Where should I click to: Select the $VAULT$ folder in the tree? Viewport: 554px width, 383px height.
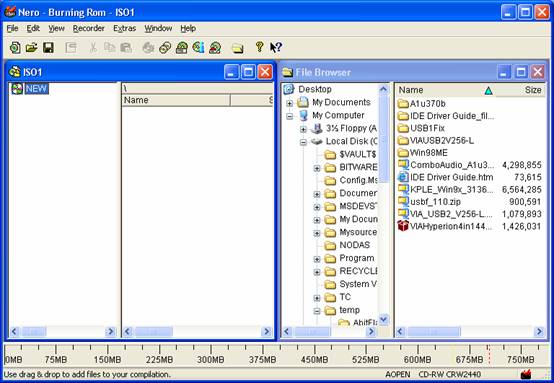[350, 154]
